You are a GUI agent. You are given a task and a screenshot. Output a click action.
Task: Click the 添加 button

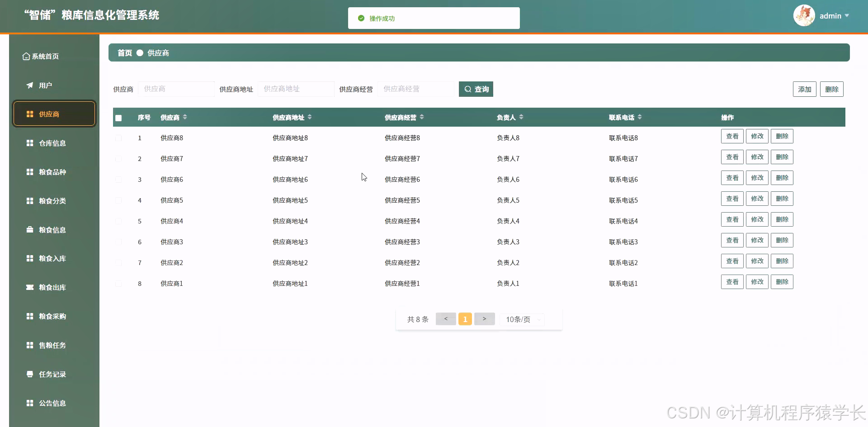[804, 89]
